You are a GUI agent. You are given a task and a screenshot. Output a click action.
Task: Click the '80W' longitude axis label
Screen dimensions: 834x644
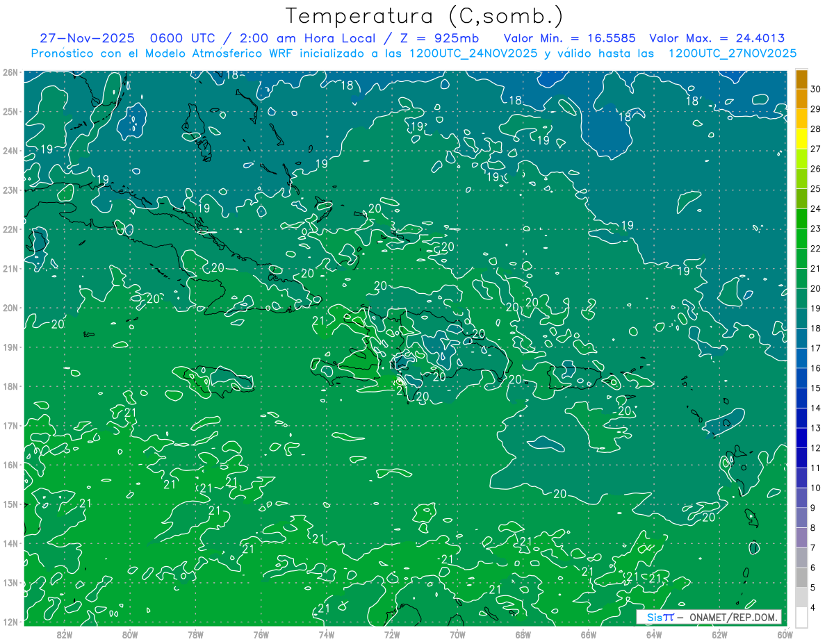coord(130,634)
